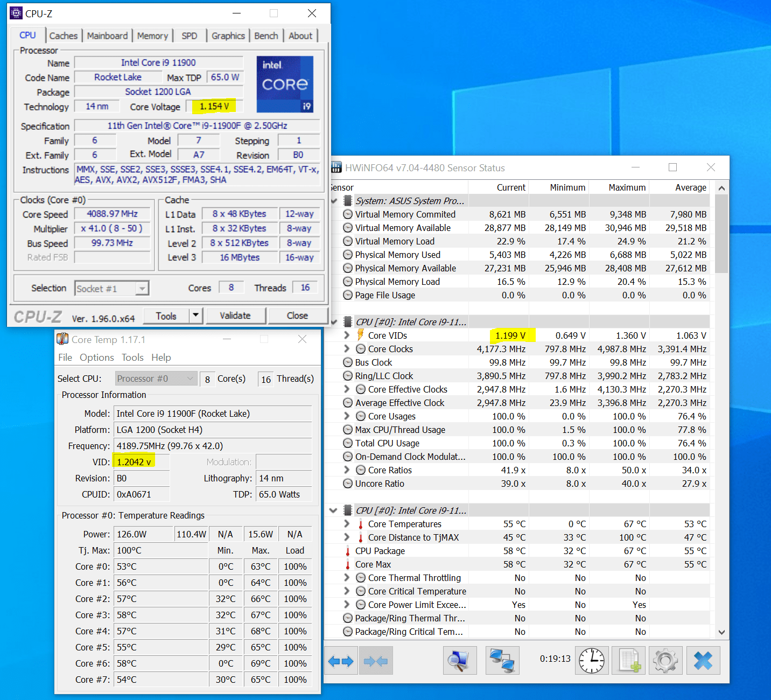Expand the Core Temperatures row

tap(347, 523)
